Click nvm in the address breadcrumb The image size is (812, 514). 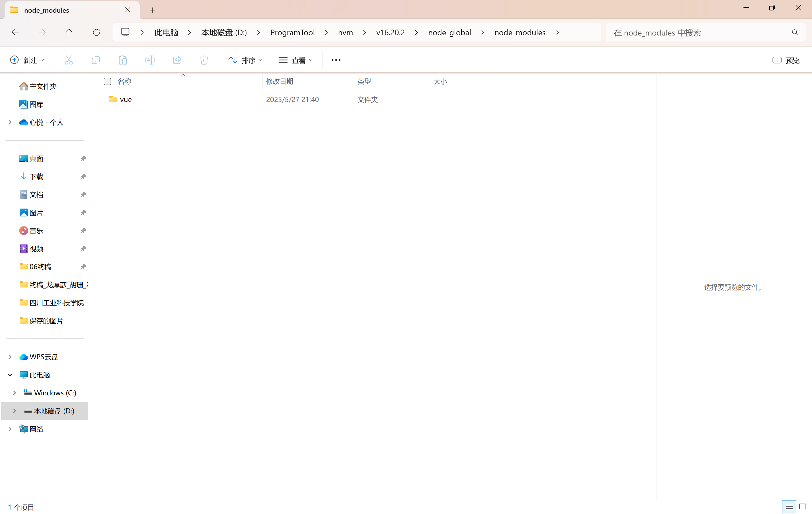click(345, 32)
